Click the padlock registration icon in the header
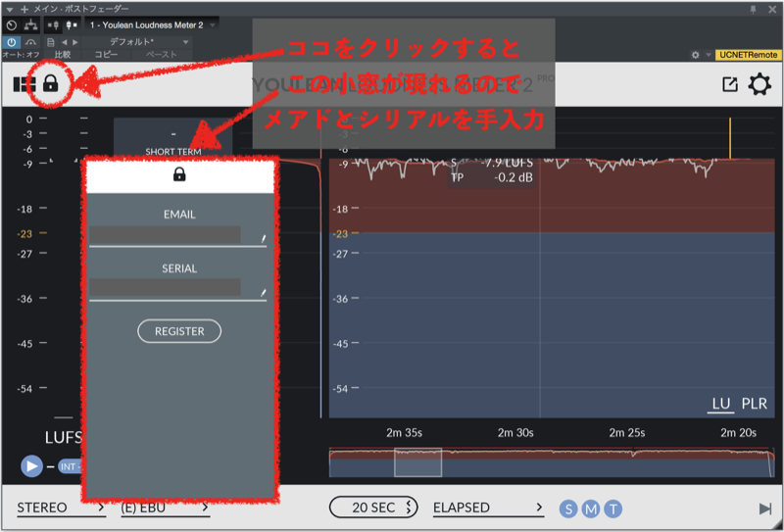 pyautogui.click(x=51, y=83)
